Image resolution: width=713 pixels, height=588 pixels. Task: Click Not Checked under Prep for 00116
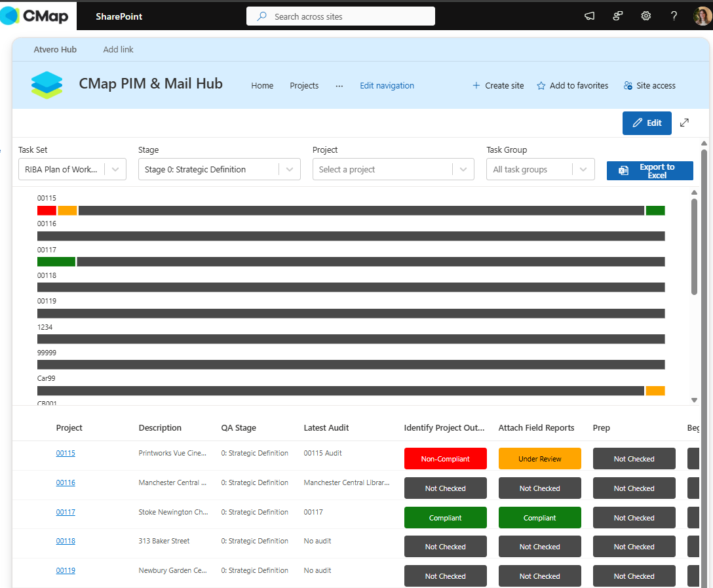(634, 488)
